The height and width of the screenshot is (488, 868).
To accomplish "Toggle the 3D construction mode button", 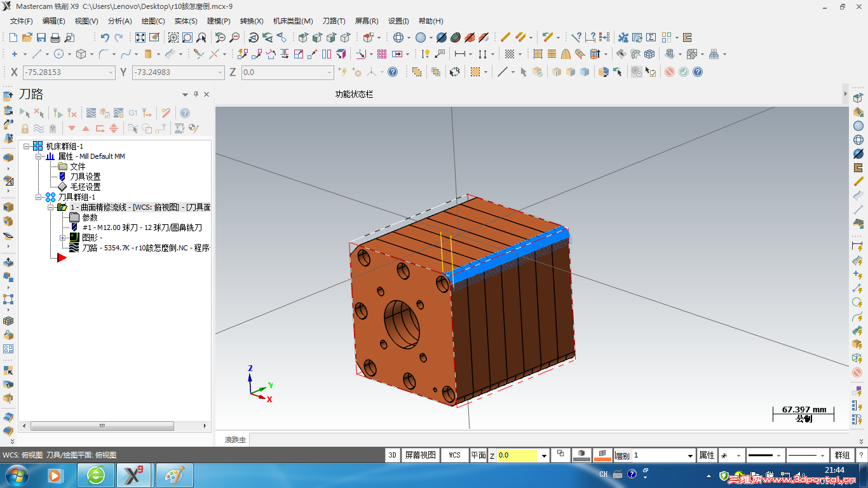I will pos(393,455).
